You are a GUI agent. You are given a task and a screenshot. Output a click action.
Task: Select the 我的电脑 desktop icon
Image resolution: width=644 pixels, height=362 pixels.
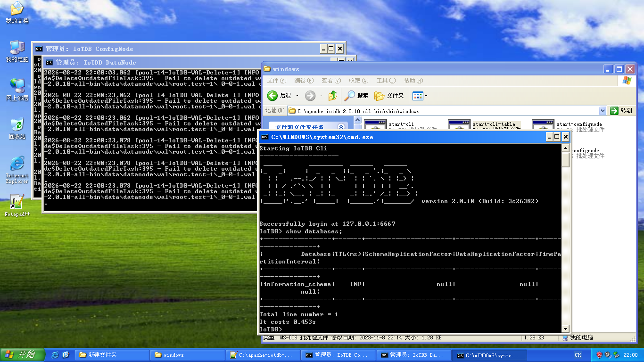click(x=17, y=51)
